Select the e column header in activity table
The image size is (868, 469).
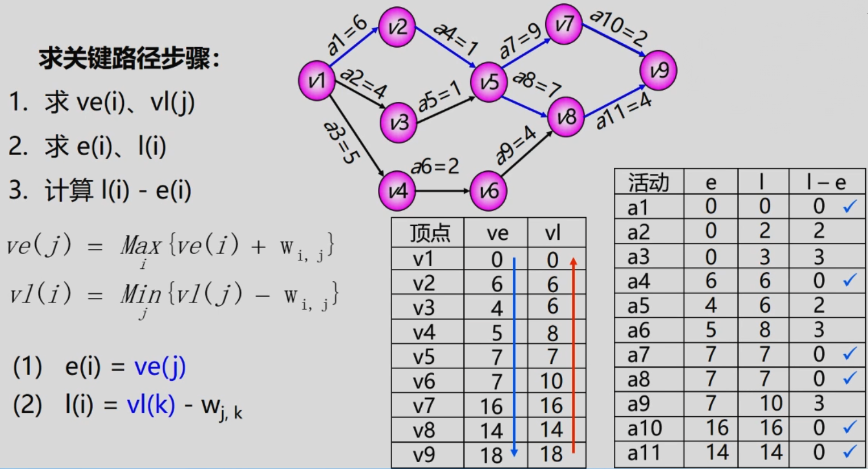tap(711, 183)
